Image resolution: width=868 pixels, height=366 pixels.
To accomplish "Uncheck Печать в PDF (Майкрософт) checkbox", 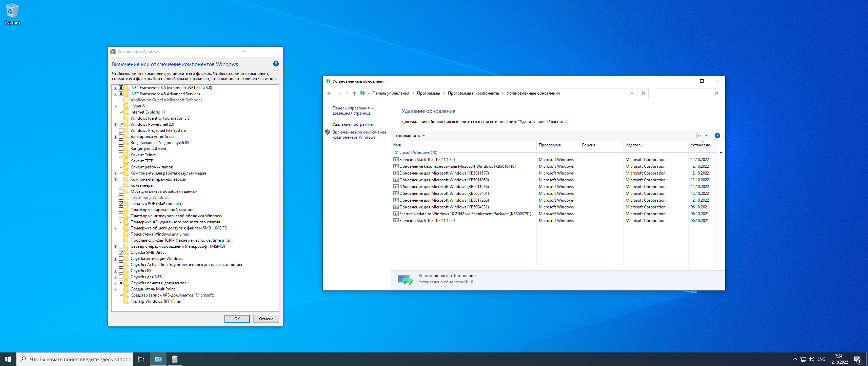I will [121, 204].
